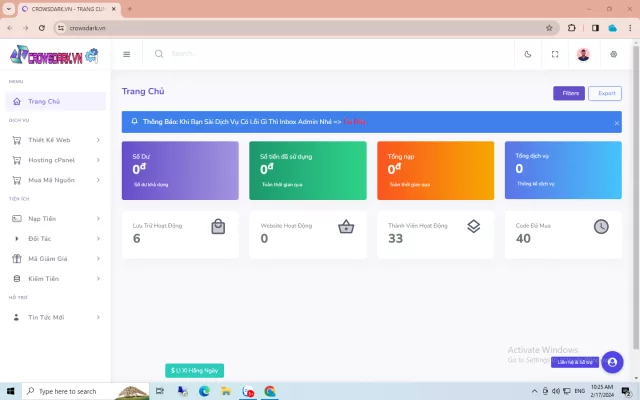640x400 pixels.
Task: Select the CROWSDARK.VN browser tab
Action: tap(69, 9)
